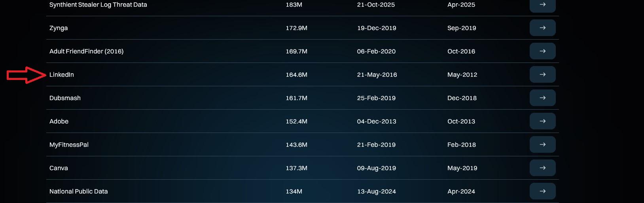Click the MyFitnessPal breach name

point(69,144)
